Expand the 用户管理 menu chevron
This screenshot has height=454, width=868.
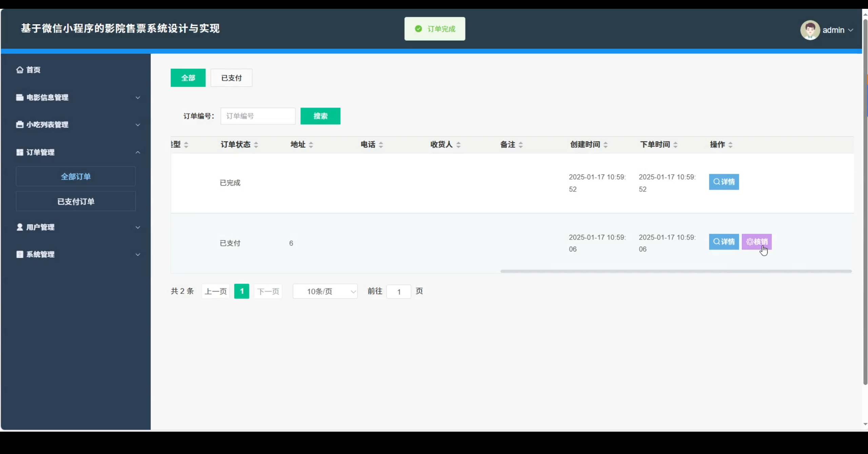[138, 227]
